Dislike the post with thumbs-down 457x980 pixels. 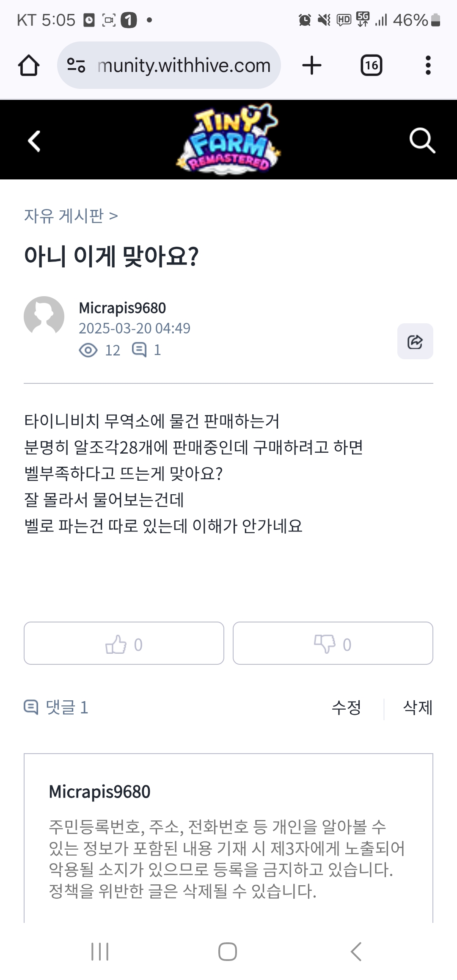(x=333, y=643)
